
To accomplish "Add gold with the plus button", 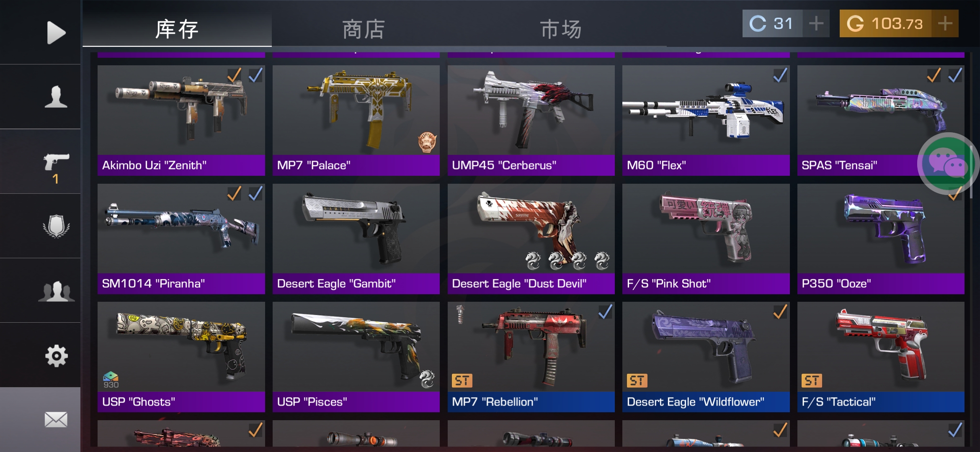I will coord(945,23).
